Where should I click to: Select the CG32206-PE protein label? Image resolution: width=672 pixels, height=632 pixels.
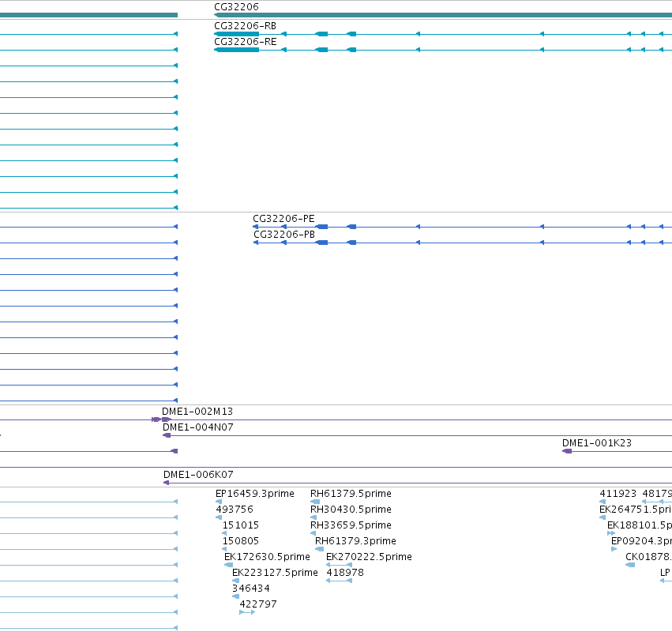pyautogui.click(x=283, y=219)
